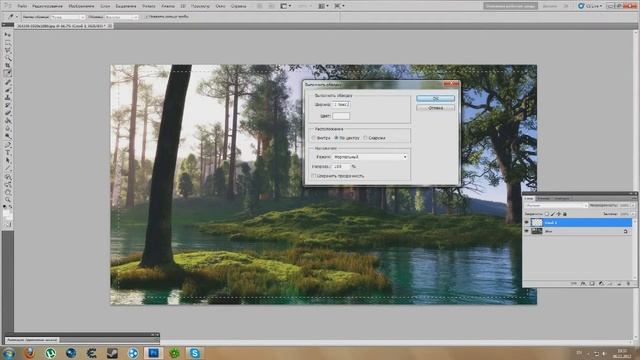Click the Create new layer icon
Screen dimensions: 640x360
619,283
